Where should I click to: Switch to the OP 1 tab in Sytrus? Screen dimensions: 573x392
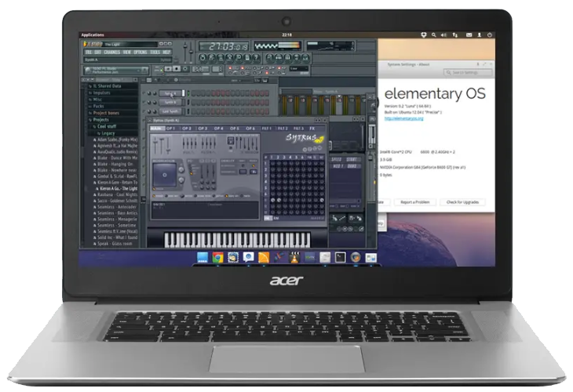click(170, 129)
